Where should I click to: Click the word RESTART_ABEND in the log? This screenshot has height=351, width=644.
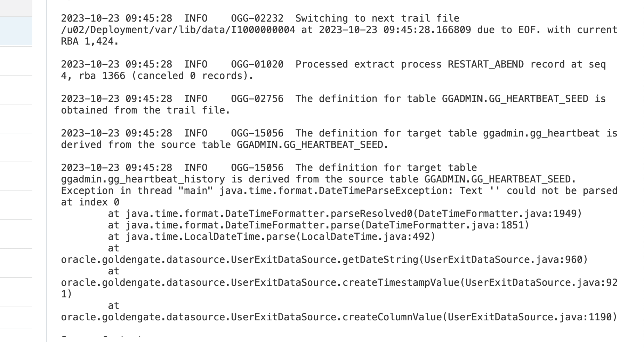click(x=485, y=64)
